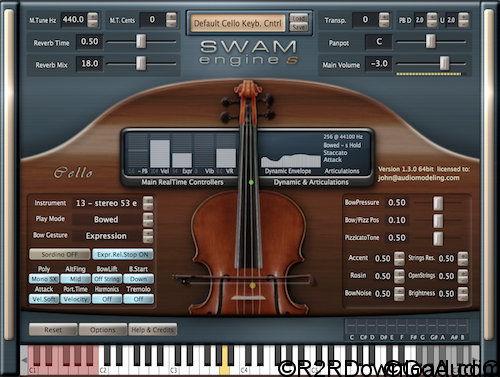
Task: Click the BowPressure 0.50 value
Action: [x=397, y=203]
